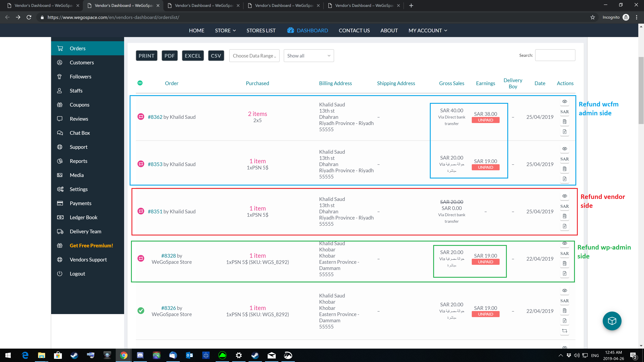644x362 pixels.
Task: Open Reviews comment icon in sidebar
Action: 60,119
